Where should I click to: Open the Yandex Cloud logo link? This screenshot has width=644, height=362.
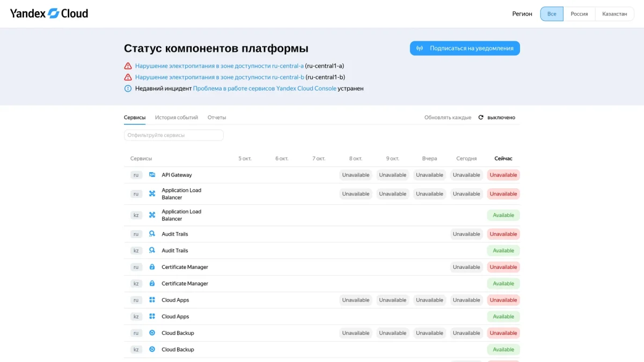pos(49,13)
